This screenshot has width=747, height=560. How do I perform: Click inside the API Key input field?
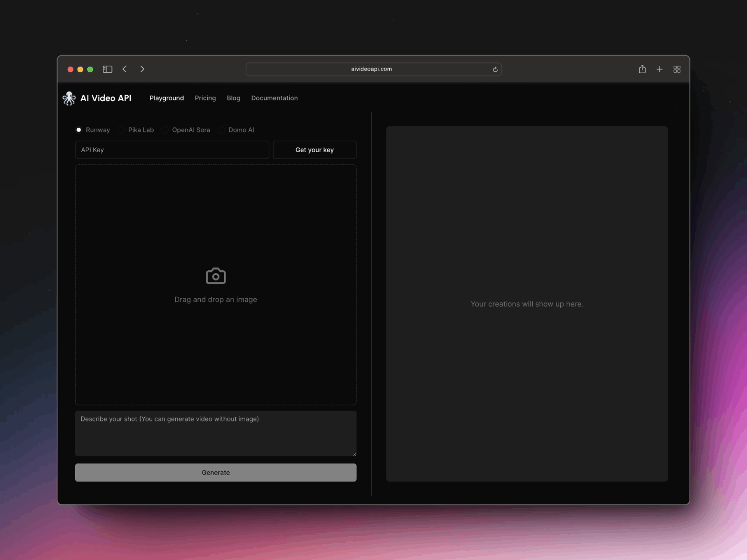coord(172,150)
